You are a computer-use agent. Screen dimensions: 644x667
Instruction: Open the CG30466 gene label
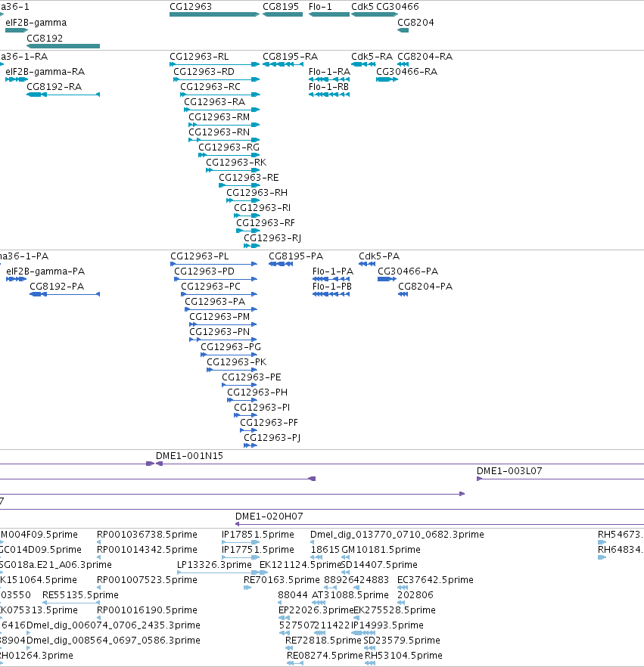tap(397, 6)
